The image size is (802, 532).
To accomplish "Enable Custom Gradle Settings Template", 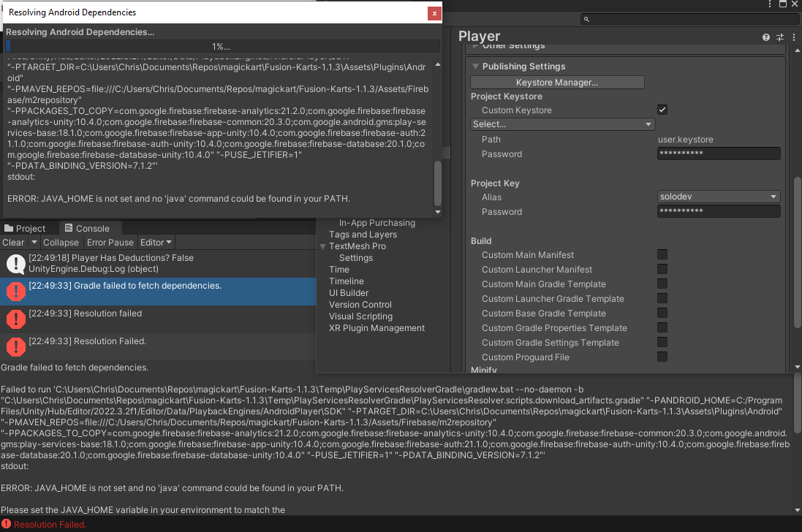I will point(662,343).
